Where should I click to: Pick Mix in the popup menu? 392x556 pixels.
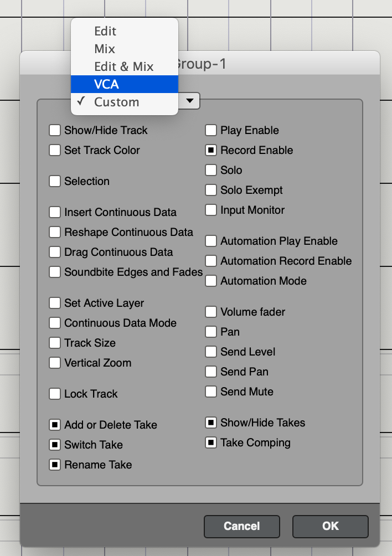click(124, 49)
